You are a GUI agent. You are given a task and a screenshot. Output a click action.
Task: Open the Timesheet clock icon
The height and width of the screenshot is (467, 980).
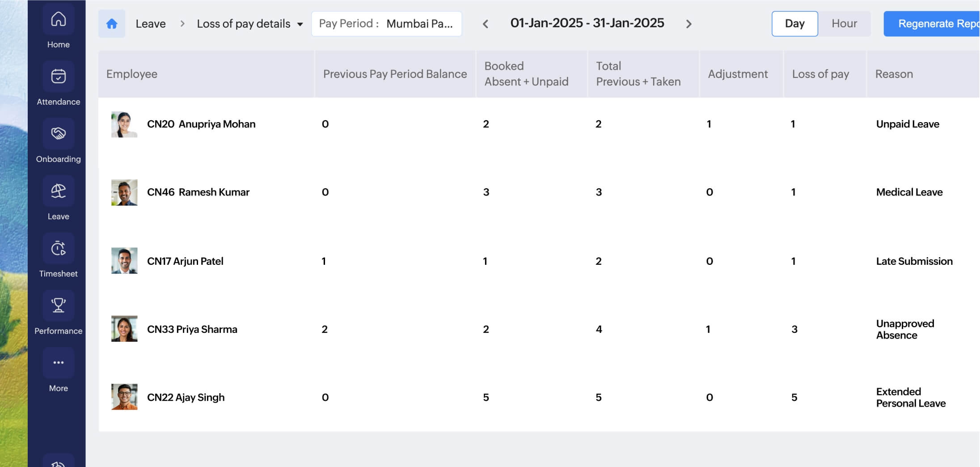tap(58, 248)
